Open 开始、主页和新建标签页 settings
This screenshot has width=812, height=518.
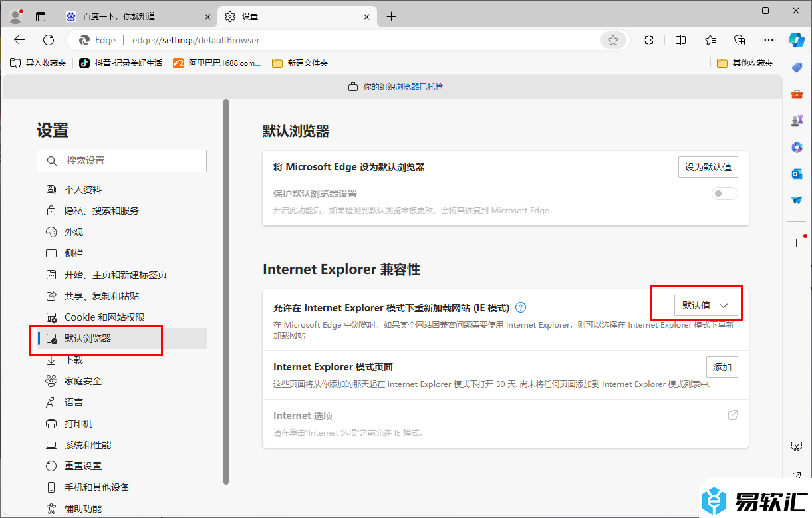click(122, 275)
